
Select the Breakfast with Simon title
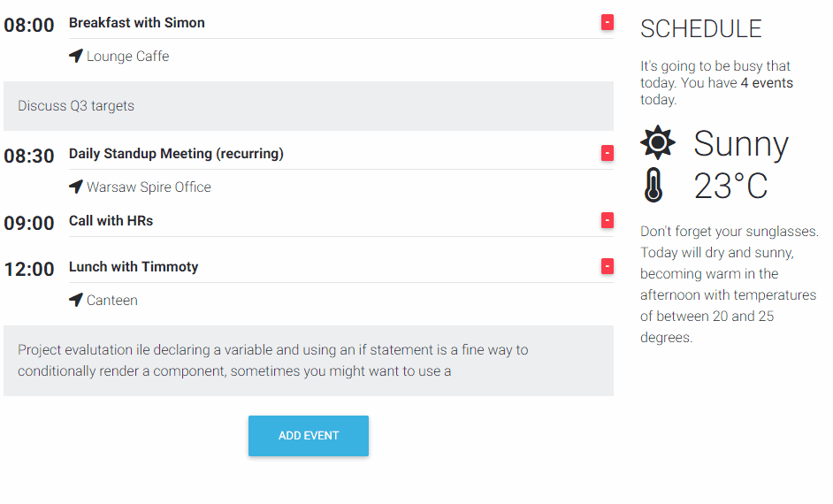tap(137, 23)
